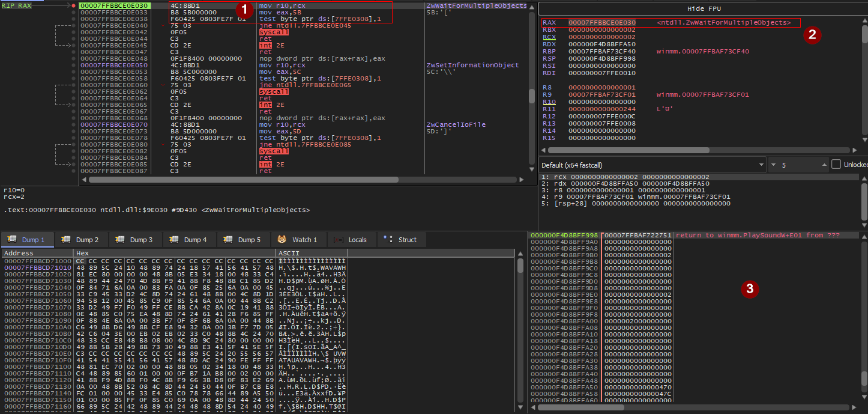Select R12 register value 000000007FFE000C
This screenshot has width=868, height=414.
coord(601,117)
